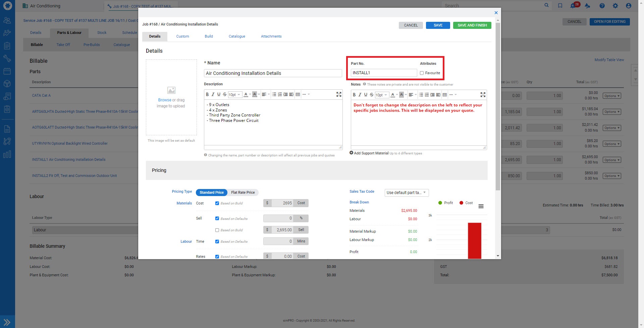The image size is (644, 328).
Task: Switch to the Build tab
Action: point(209,36)
